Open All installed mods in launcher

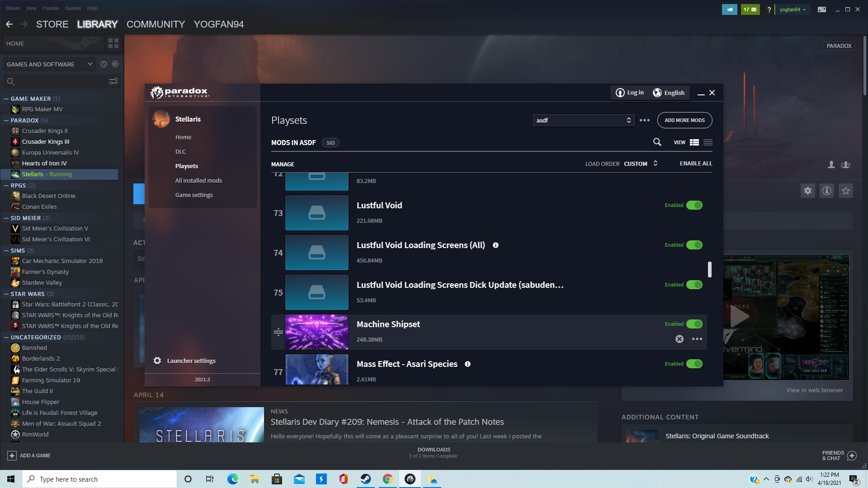coord(199,180)
